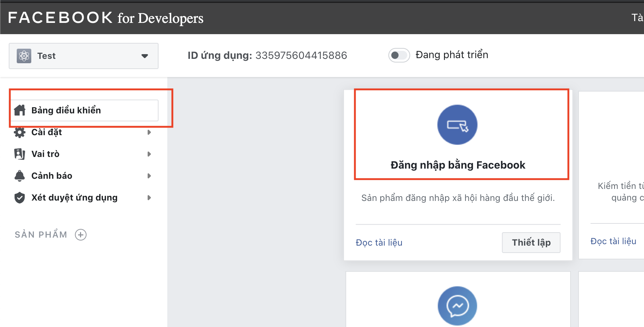The image size is (644, 327).
Task: Click the home icon beside Bảng điều khiển
Action: tap(20, 110)
